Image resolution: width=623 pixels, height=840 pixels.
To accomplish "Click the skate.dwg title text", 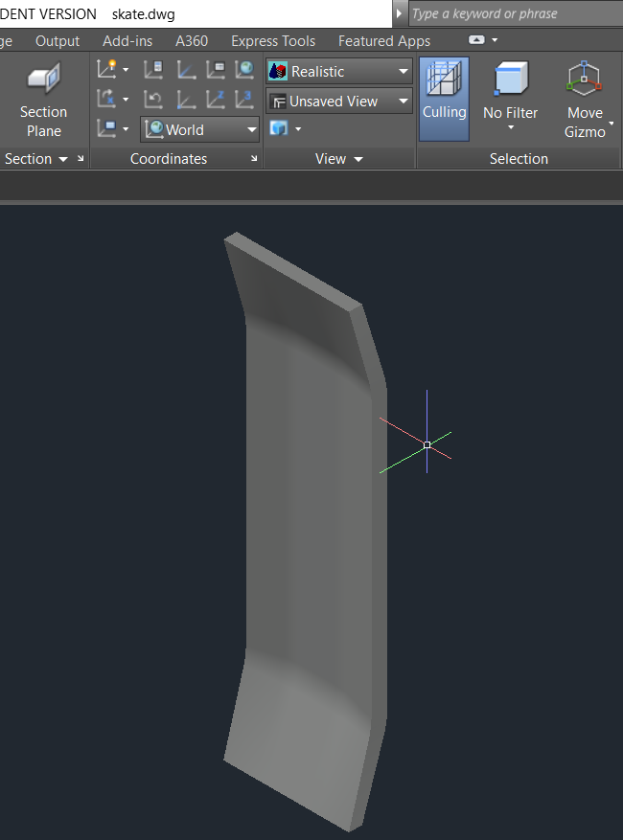I will (143, 14).
